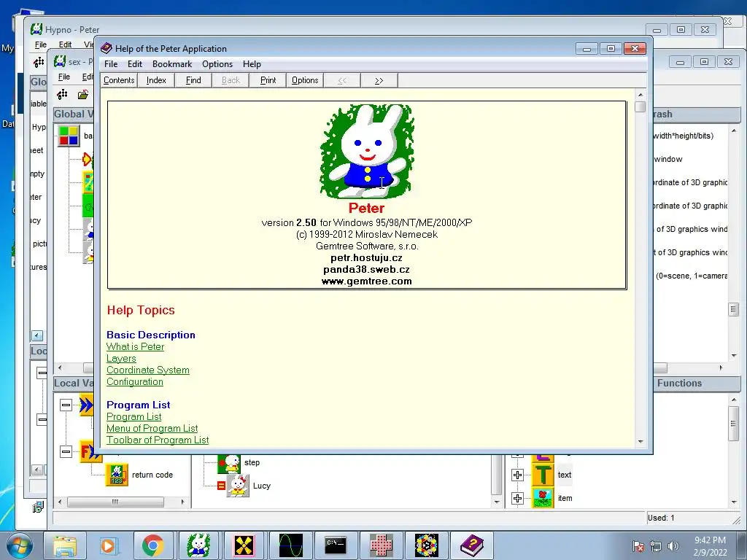Open File menu in sex window
This screenshot has width=747, height=560.
(x=64, y=77)
